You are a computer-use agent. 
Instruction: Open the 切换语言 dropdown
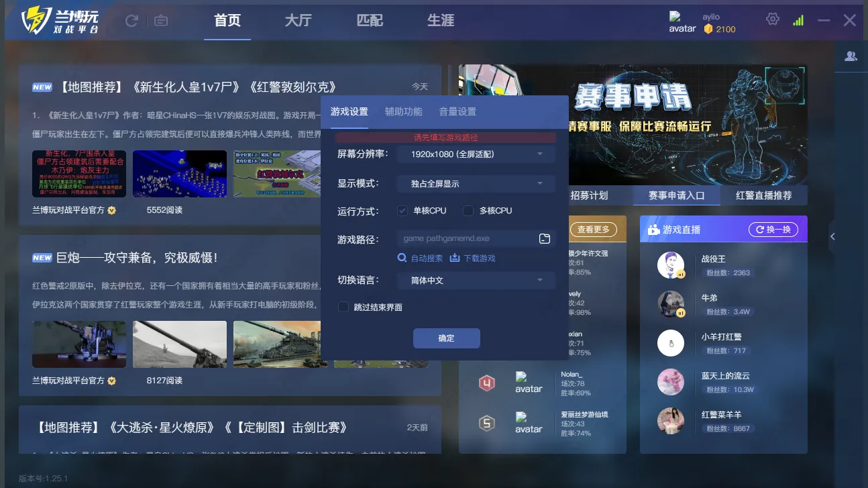(475, 280)
